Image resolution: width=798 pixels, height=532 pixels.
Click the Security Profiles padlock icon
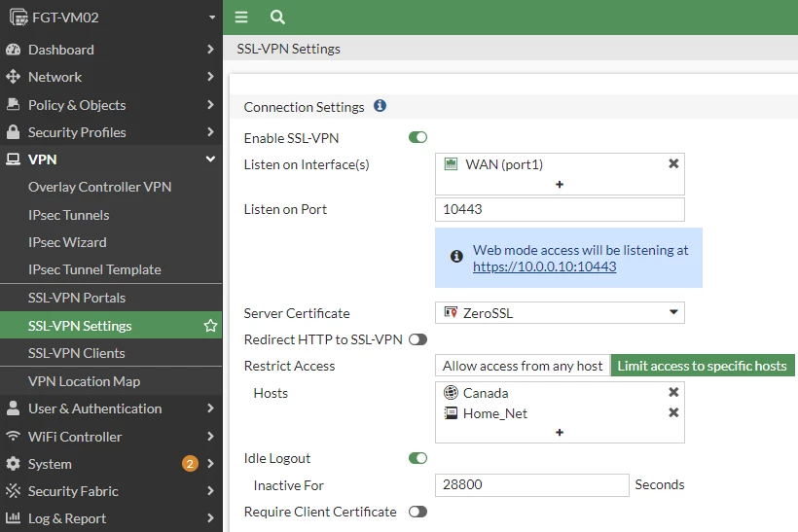[x=14, y=131]
